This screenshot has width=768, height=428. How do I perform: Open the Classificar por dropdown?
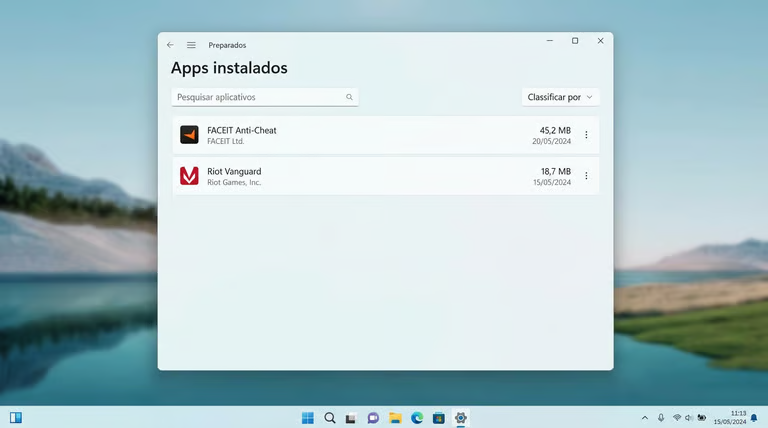[560, 97]
